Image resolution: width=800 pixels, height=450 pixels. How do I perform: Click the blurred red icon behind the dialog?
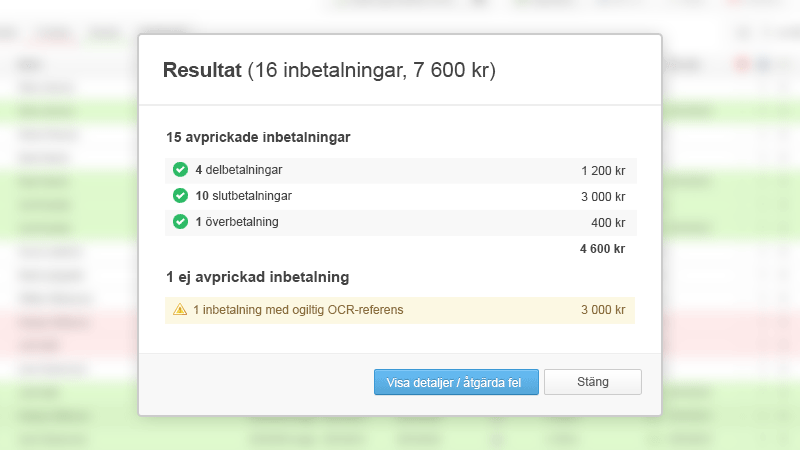tap(742, 65)
